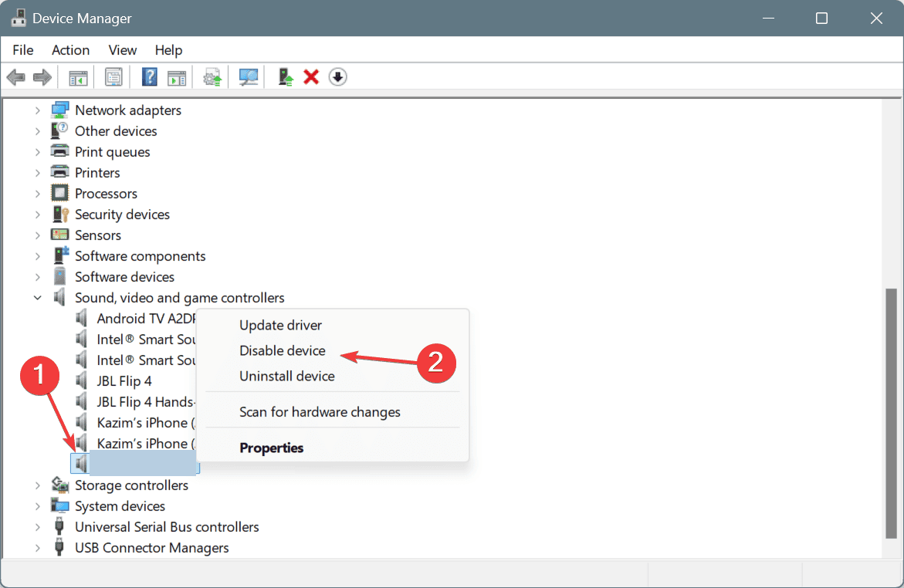This screenshot has height=588, width=904.
Task: Click the Universal Serial Bus controllers icon
Action: [x=59, y=526]
